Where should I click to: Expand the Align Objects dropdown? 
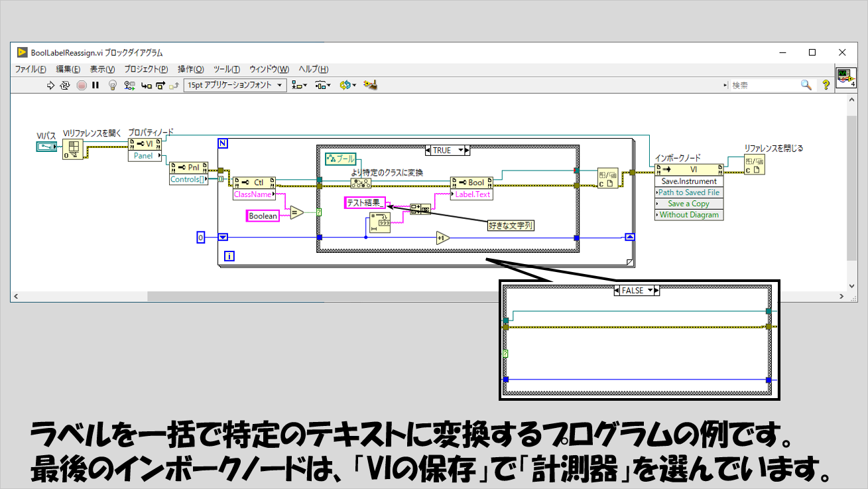(300, 85)
